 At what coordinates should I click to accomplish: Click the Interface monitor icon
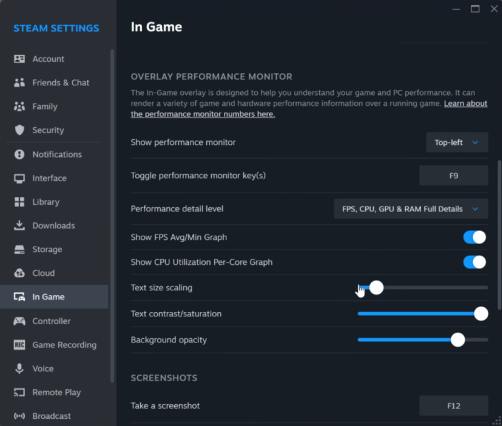[x=19, y=178]
